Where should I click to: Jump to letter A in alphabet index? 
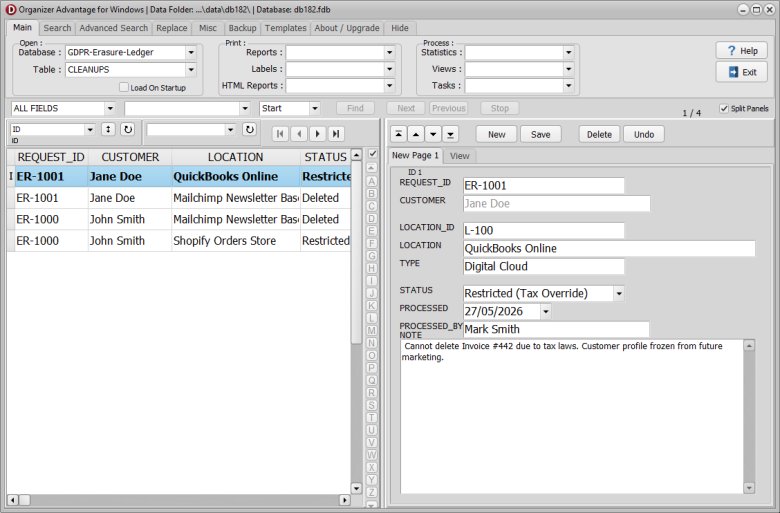point(372,181)
